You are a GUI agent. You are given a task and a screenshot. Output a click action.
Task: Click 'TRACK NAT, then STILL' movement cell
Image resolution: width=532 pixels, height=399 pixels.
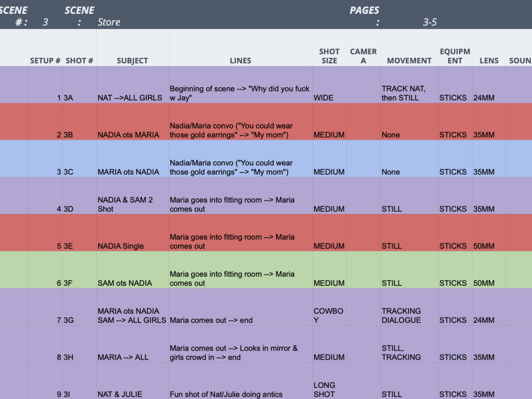tap(409, 85)
